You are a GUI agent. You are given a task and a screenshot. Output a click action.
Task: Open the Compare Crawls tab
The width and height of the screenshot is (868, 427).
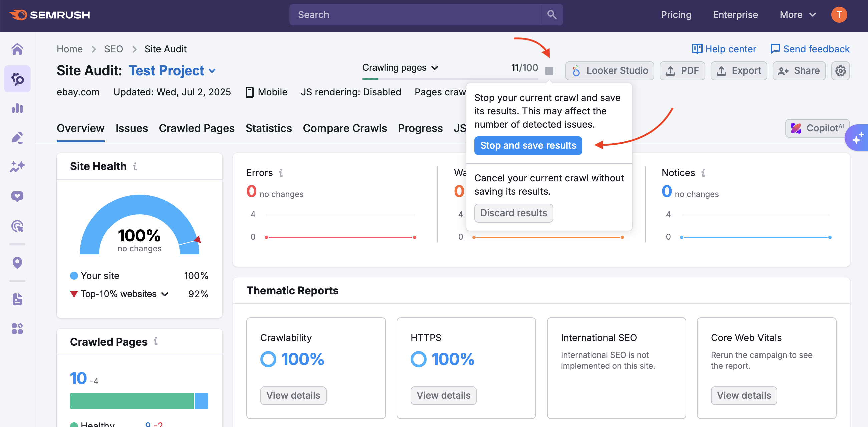345,128
